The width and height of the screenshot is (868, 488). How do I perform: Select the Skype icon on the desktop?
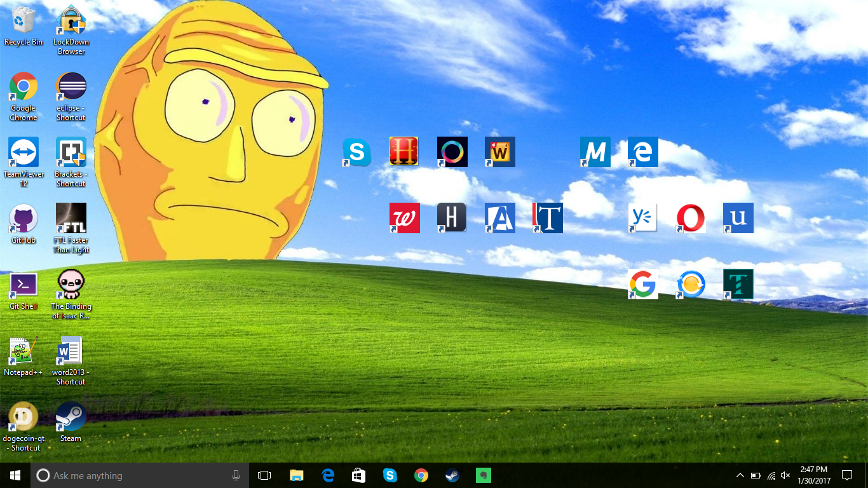[x=357, y=152]
